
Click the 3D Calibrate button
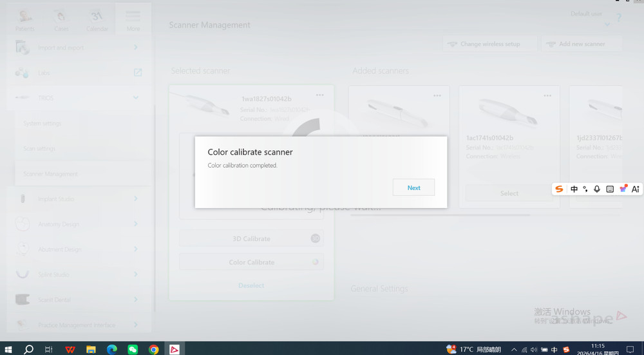point(251,238)
